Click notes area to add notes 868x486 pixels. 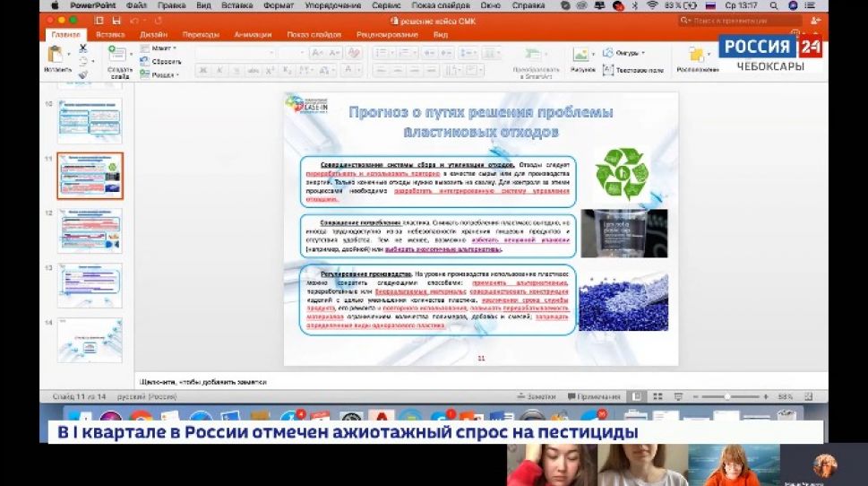point(480,382)
